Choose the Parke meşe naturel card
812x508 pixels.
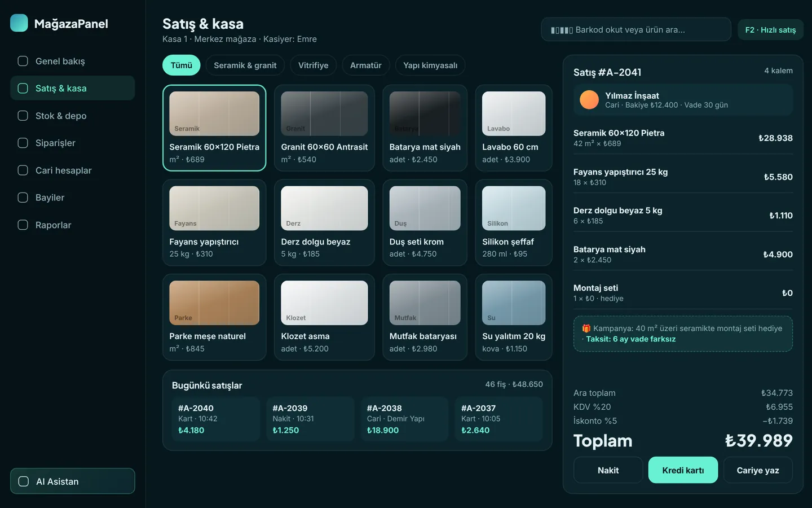(x=214, y=317)
